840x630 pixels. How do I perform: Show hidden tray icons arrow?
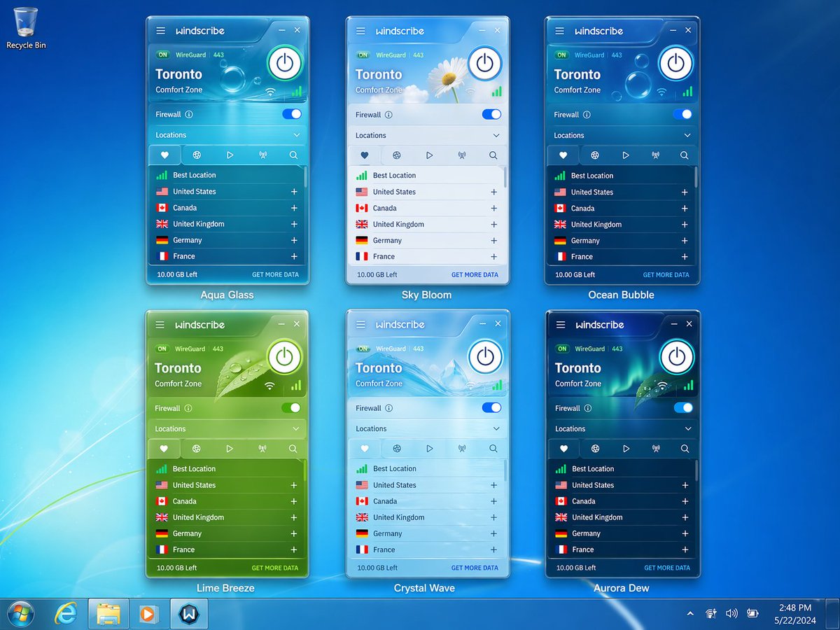click(690, 614)
